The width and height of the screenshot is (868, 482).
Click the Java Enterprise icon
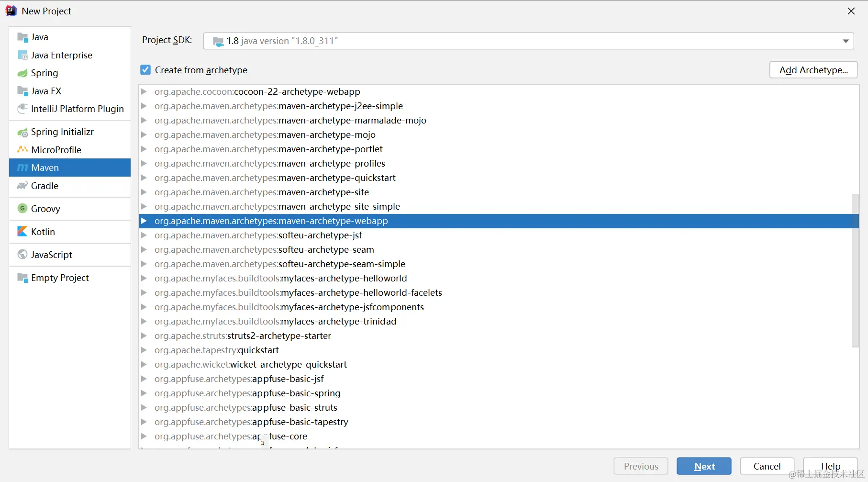(x=22, y=56)
